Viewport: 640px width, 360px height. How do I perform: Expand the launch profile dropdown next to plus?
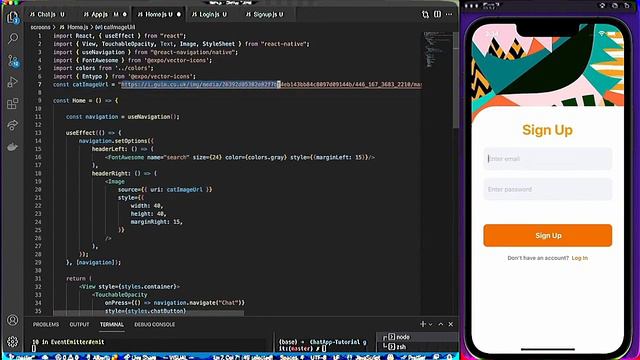(x=430, y=324)
